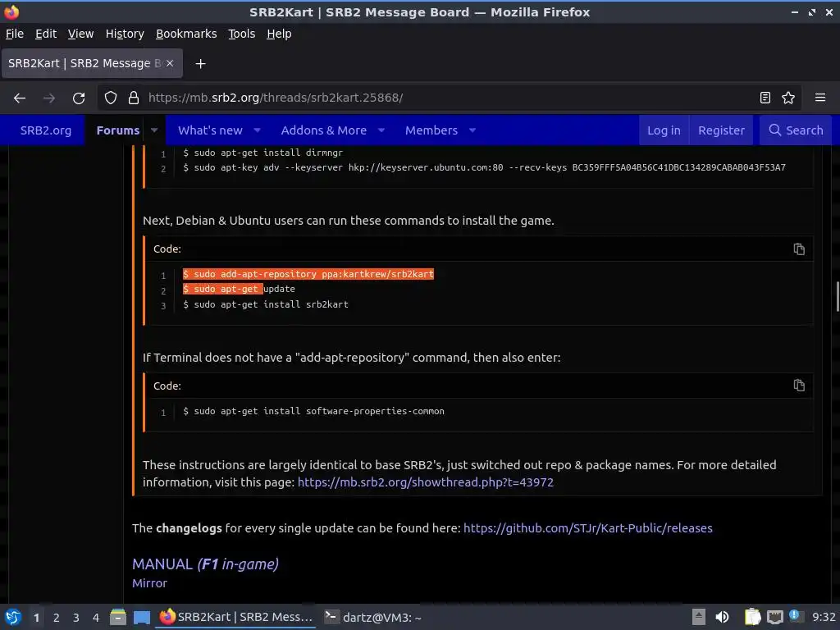Reload the current page
The image size is (840, 630).
[79, 98]
